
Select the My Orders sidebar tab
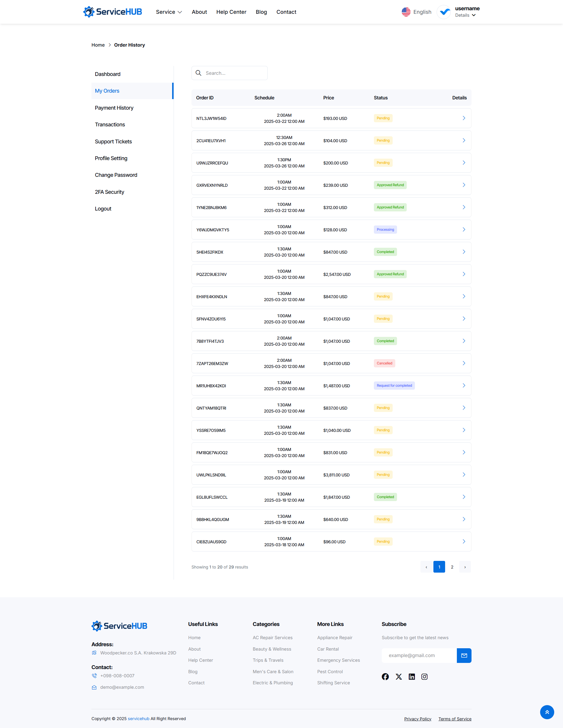[107, 91]
